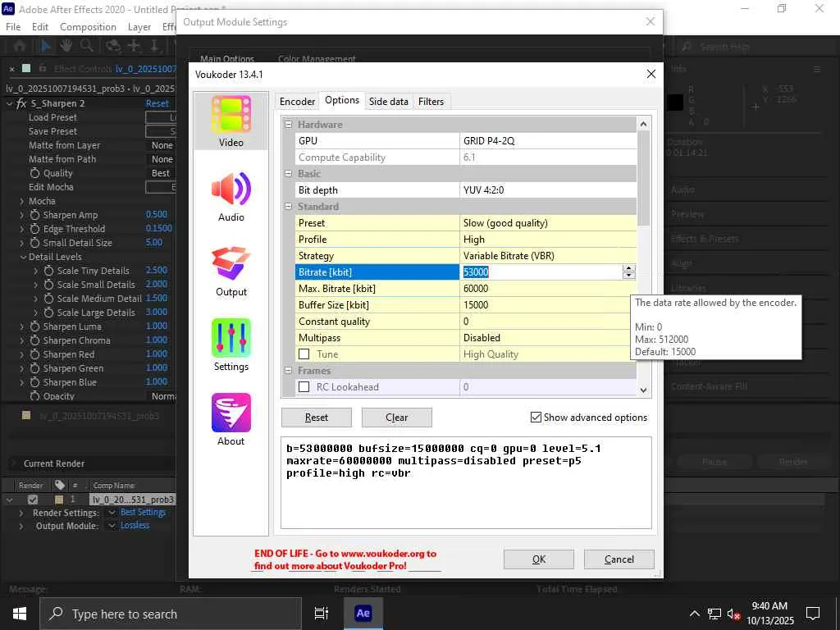This screenshot has height=630, width=840.
Task: Open the Edit menu
Action: (40, 27)
